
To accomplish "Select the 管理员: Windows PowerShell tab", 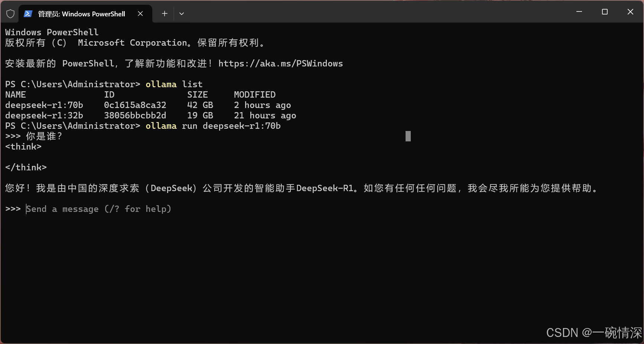I will (85, 14).
